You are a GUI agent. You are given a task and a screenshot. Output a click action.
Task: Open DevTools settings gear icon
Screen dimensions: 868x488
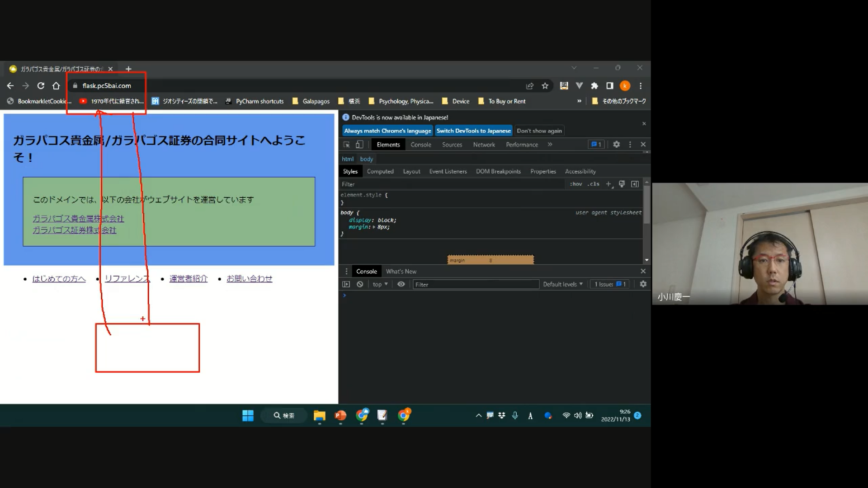(x=616, y=145)
